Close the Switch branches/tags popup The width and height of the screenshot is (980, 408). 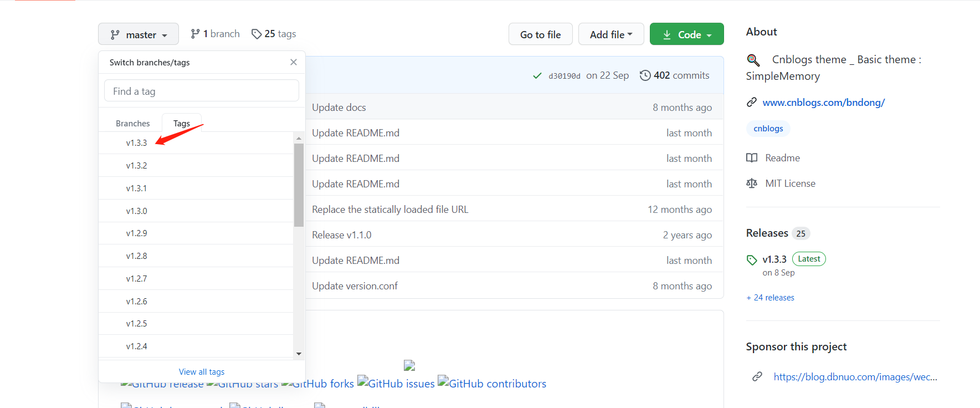tap(294, 62)
